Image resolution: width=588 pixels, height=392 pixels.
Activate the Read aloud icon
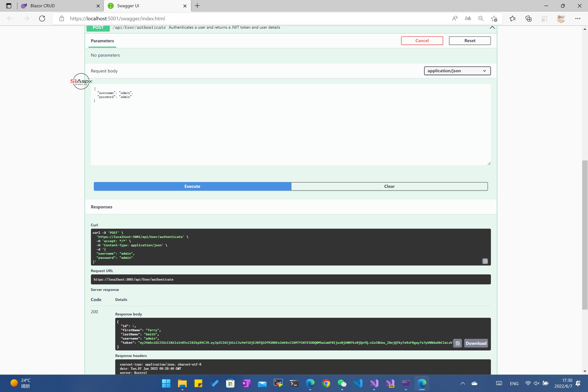(x=455, y=19)
